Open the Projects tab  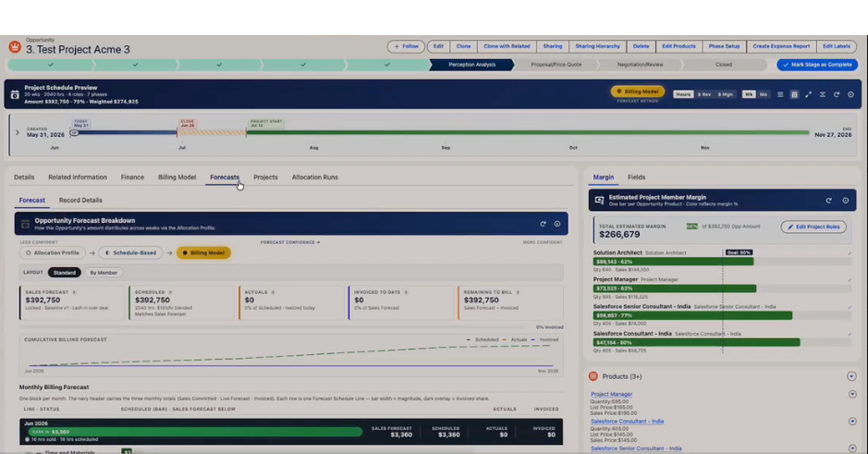pos(265,178)
